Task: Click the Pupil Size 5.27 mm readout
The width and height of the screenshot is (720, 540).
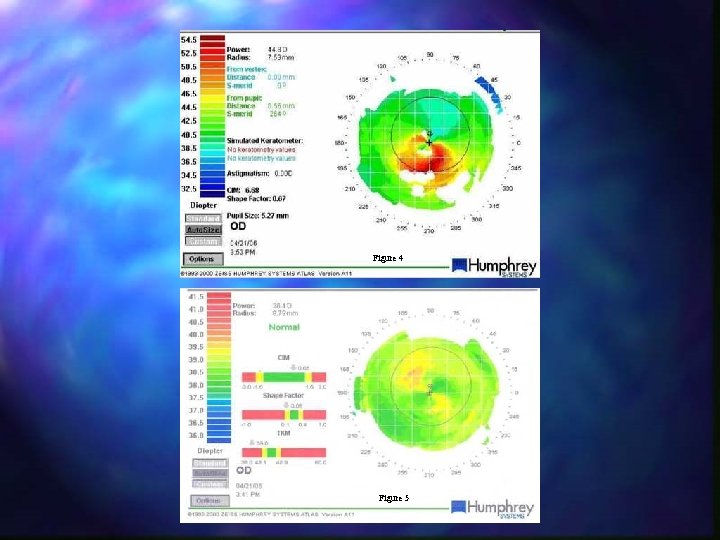Action: [x=258, y=216]
